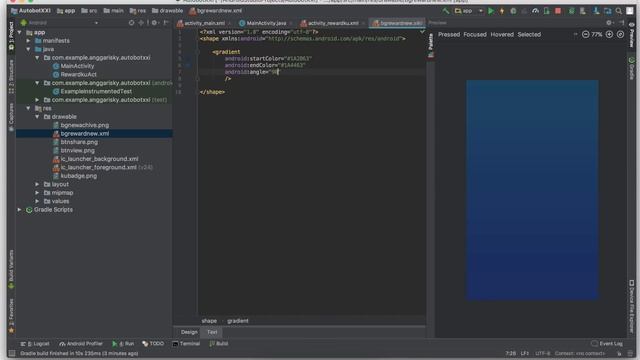Collapse the java folder arrow
This screenshot has width=640, height=360.
[x=28, y=49]
